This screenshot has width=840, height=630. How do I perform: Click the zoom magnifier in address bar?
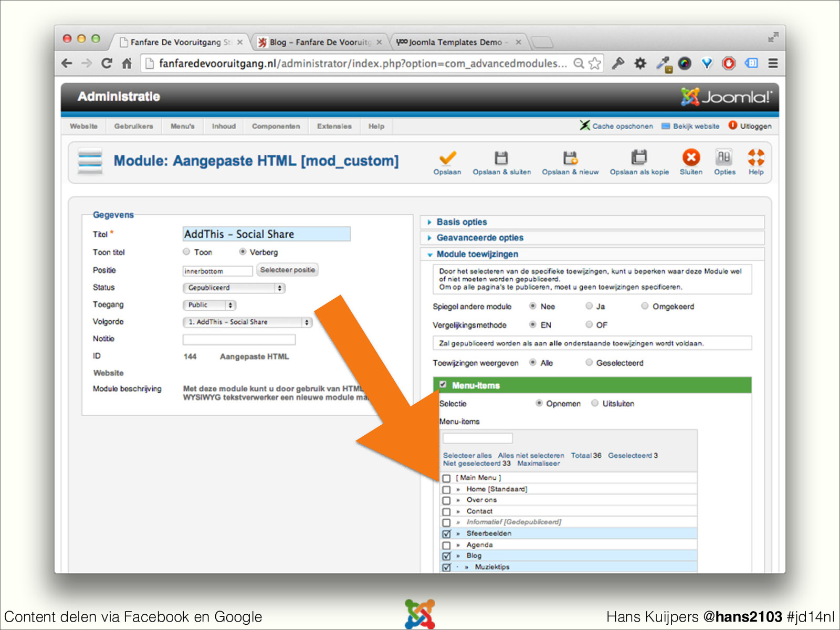579,64
